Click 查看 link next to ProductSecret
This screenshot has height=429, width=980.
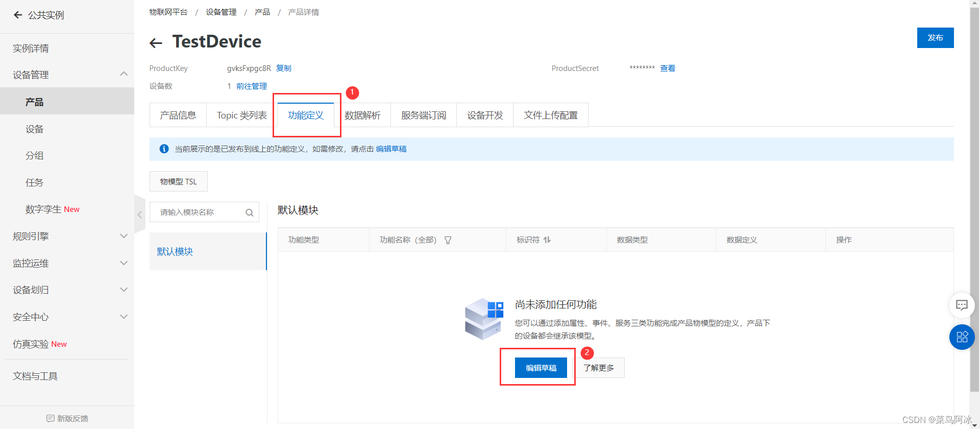coord(668,68)
